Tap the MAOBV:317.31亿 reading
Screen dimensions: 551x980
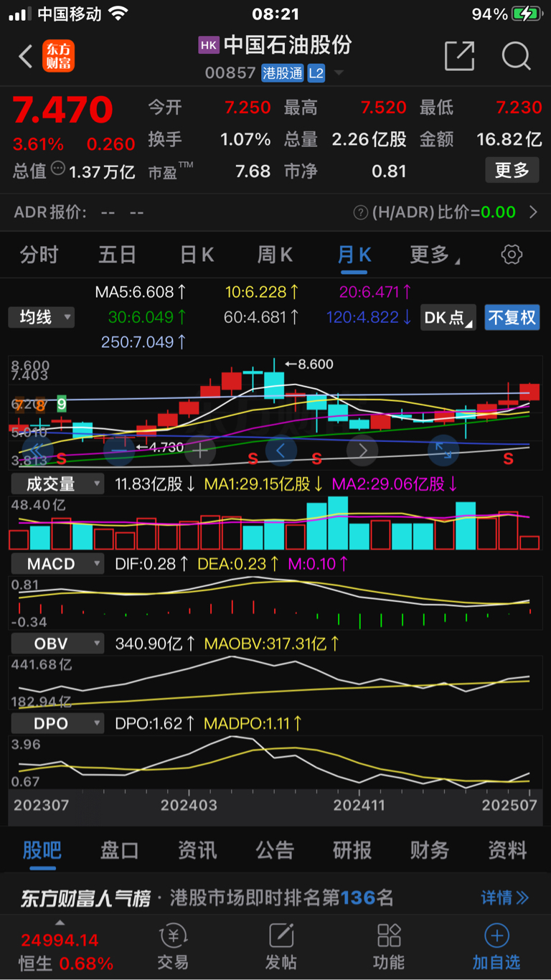[272, 644]
